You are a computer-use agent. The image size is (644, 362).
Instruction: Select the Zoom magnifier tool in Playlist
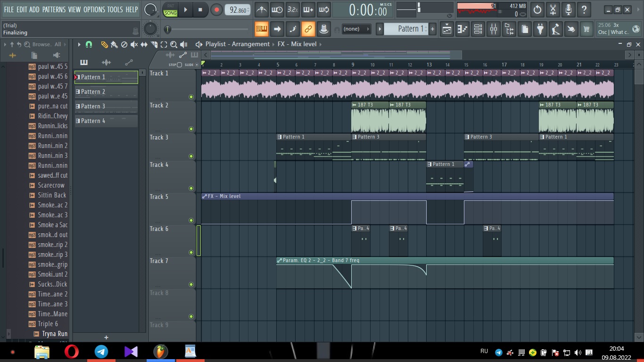[173, 44]
